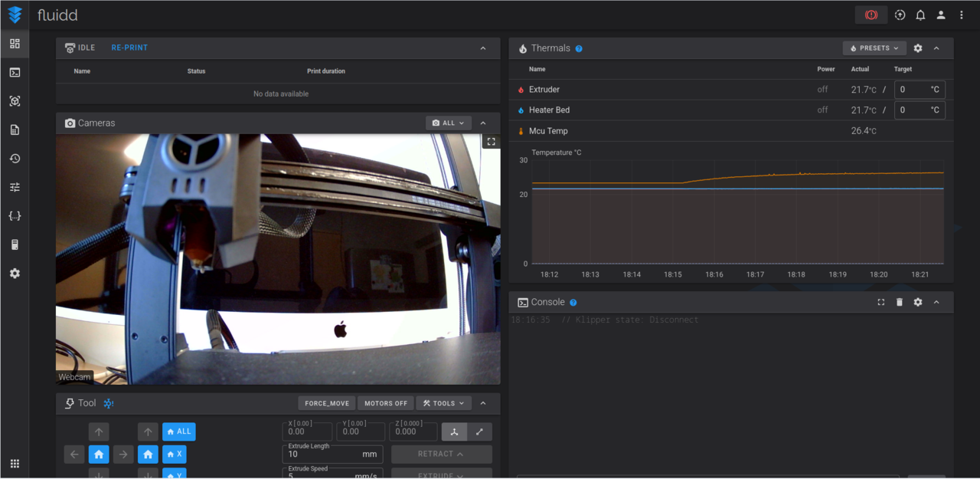Home the X axis
This screenshot has width=980, height=479.
click(x=175, y=454)
